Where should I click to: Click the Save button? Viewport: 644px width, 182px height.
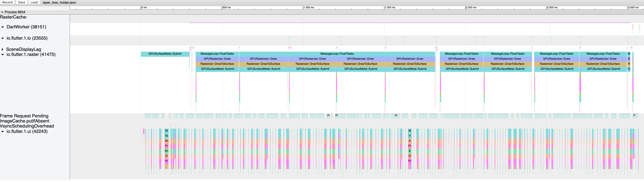[x=22, y=2]
